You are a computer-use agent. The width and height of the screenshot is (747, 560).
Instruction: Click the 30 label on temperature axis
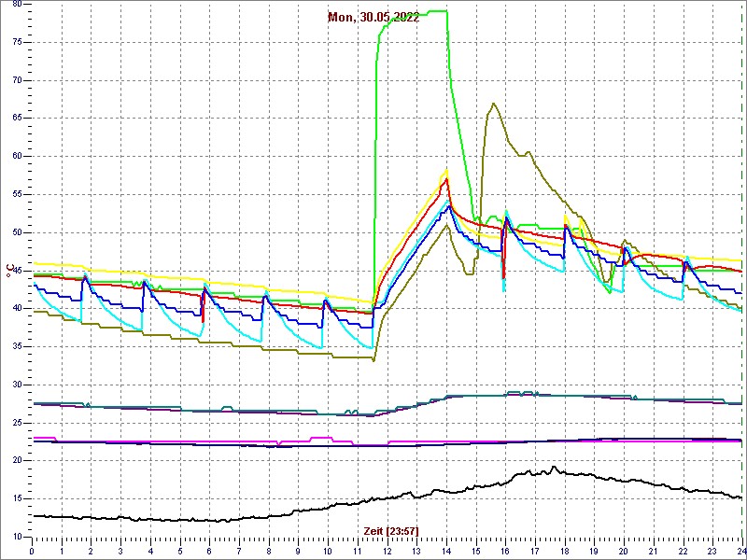pos(16,385)
